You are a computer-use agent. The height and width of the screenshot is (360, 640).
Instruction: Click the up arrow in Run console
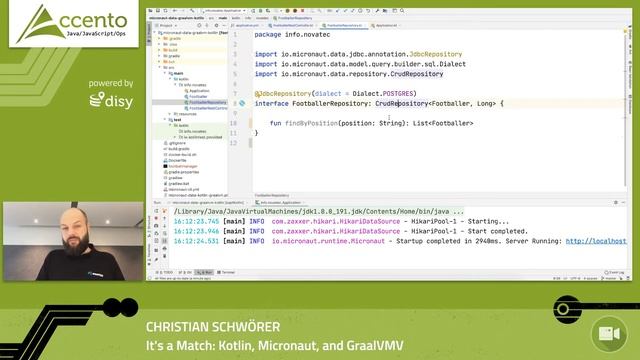164,218
